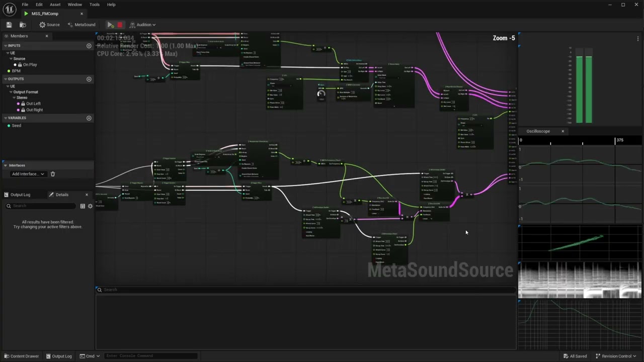Screen dimensions: 644x362
Task: Click the vectorscope display
Action: [580, 243]
